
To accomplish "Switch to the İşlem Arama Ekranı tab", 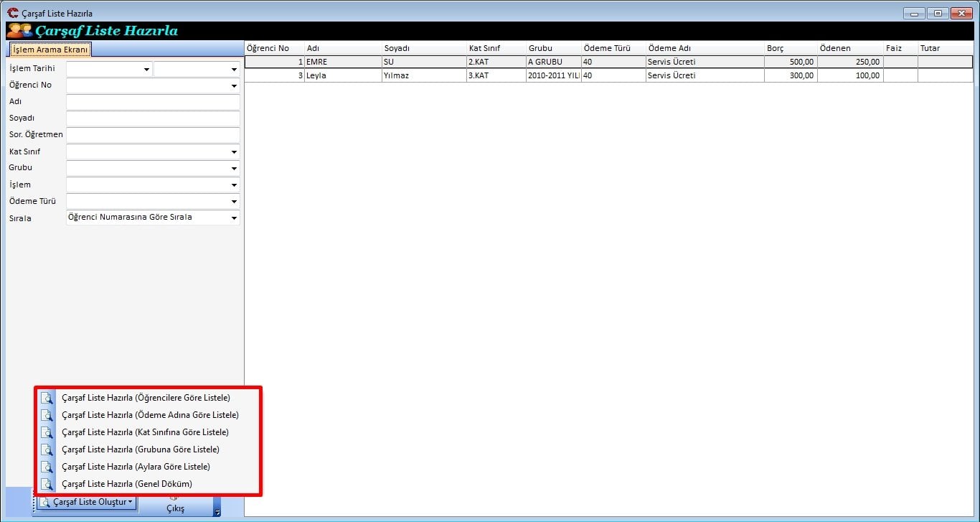I will pyautogui.click(x=50, y=50).
